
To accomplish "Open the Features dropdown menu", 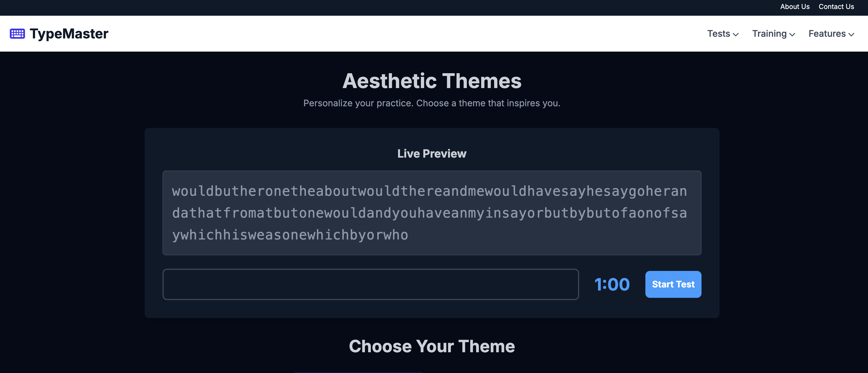I will tap(828, 34).
